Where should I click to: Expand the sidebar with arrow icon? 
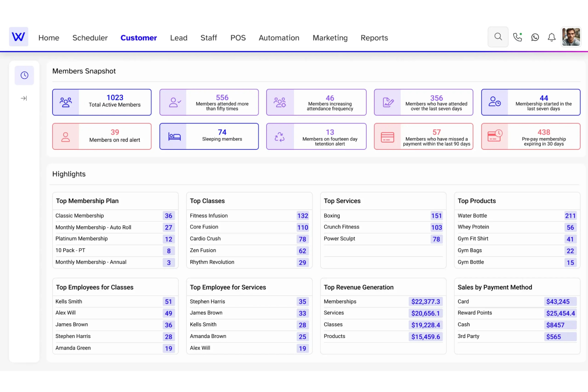pos(24,98)
